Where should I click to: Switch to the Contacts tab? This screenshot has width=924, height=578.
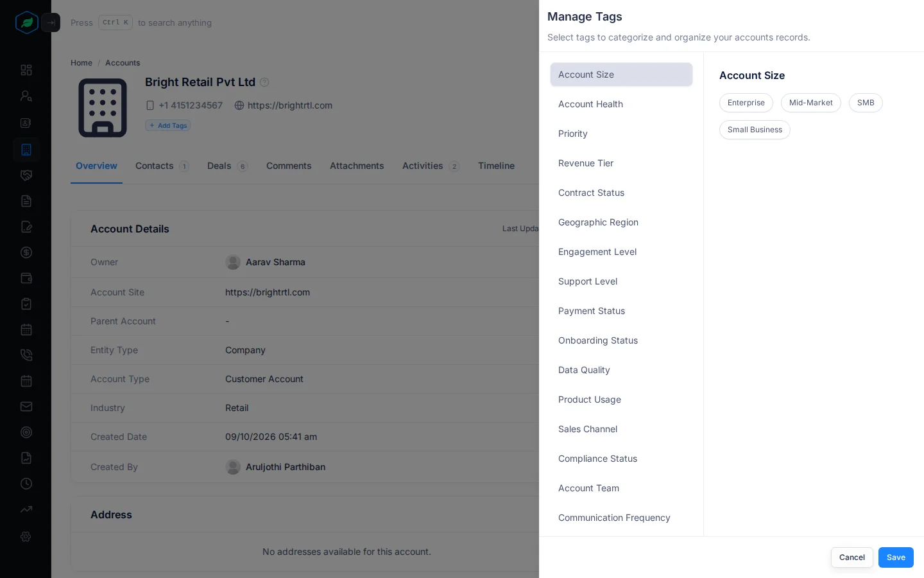coord(162,166)
